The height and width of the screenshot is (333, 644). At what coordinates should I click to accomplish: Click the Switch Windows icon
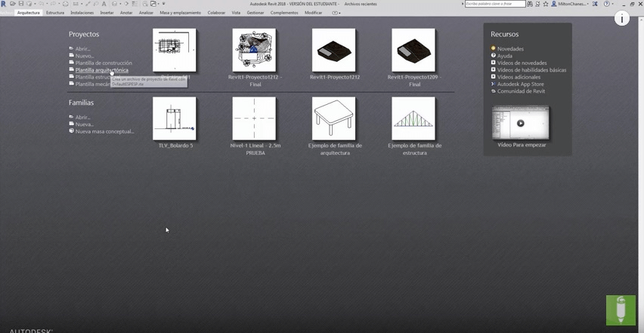(x=153, y=4)
